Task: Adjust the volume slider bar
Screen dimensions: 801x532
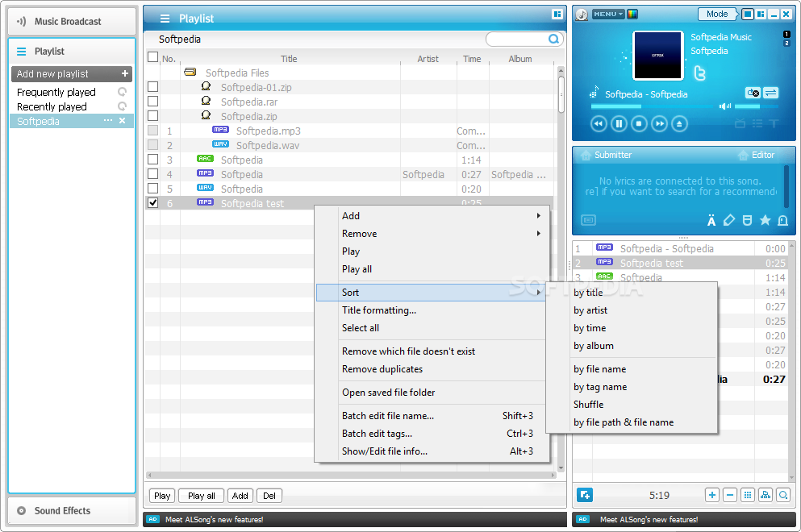Action: [756, 106]
